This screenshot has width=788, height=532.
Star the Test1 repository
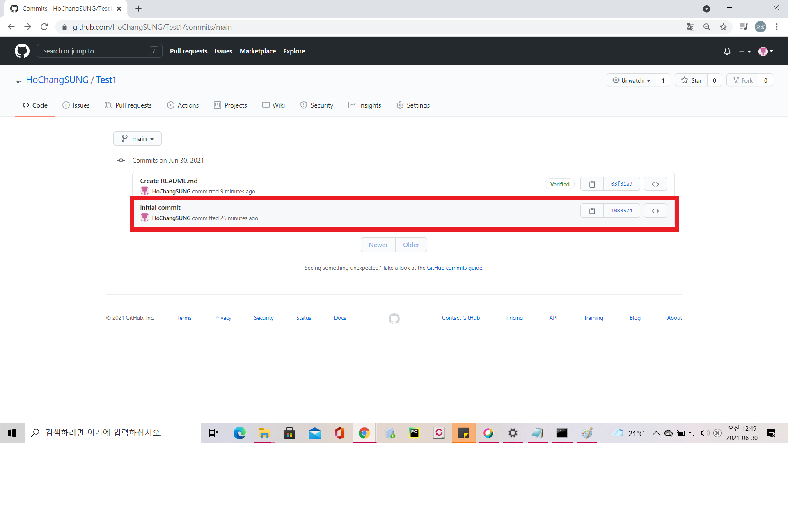pyautogui.click(x=692, y=80)
